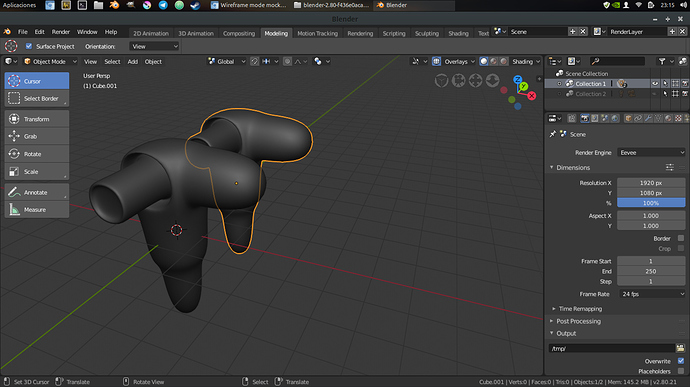Open the Modifiers wrench properties icon

tap(648, 118)
